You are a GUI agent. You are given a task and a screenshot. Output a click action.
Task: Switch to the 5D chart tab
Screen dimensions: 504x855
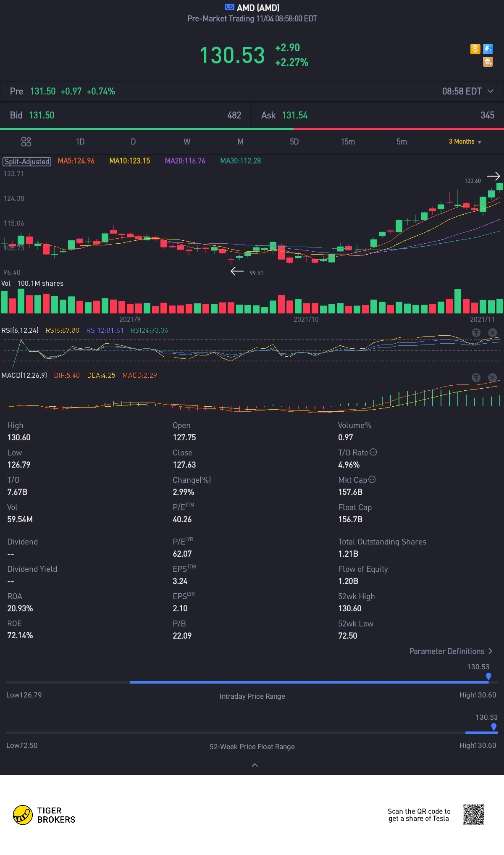(294, 142)
